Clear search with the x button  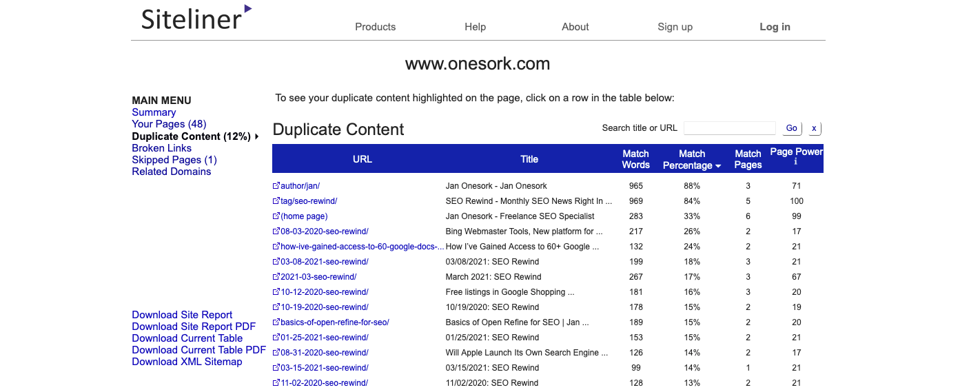[x=814, y=128]
